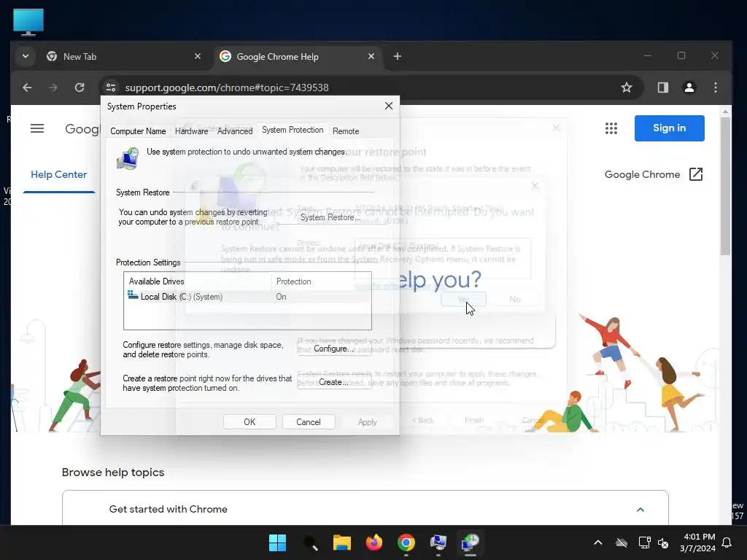Open File Explorer from taskbar
Image resolution: width=747 pixels, height=560 pixels.
342,542
